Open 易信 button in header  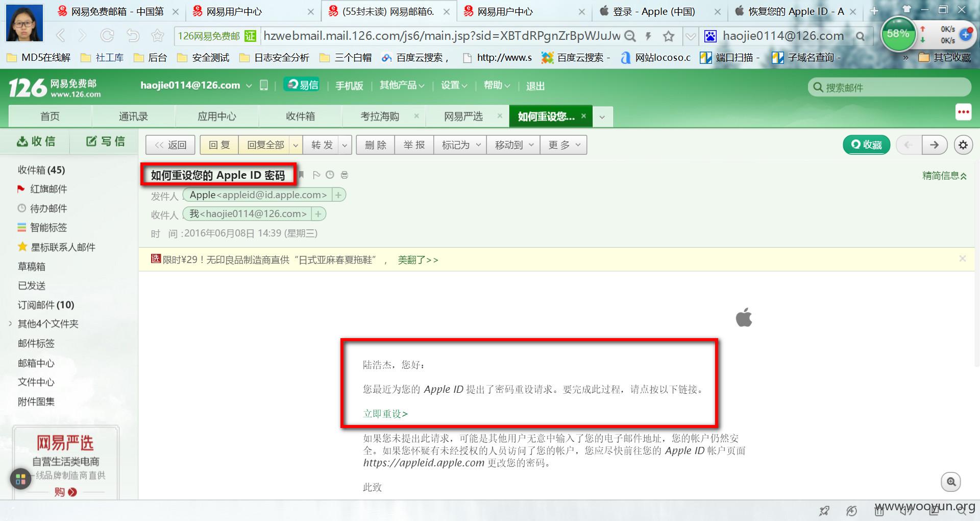coord(302,85)
